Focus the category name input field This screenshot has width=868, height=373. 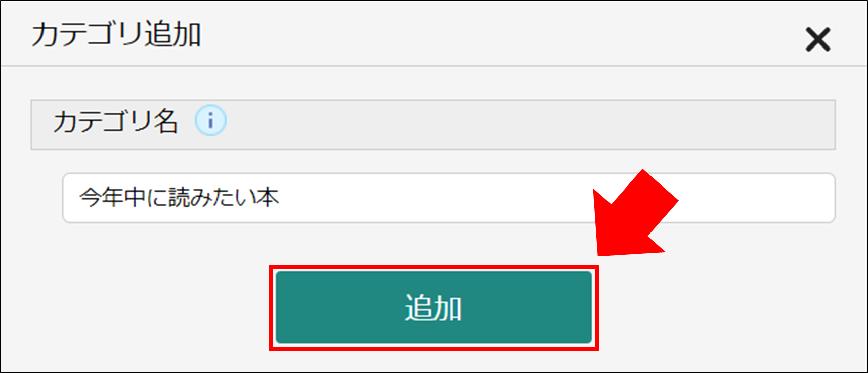[449, 198]
